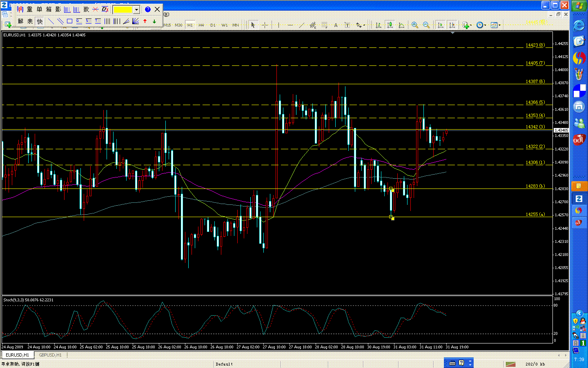Screen dimensions: 588x368
Task: Open help from blue question mark icon
Action: (148, 9)
